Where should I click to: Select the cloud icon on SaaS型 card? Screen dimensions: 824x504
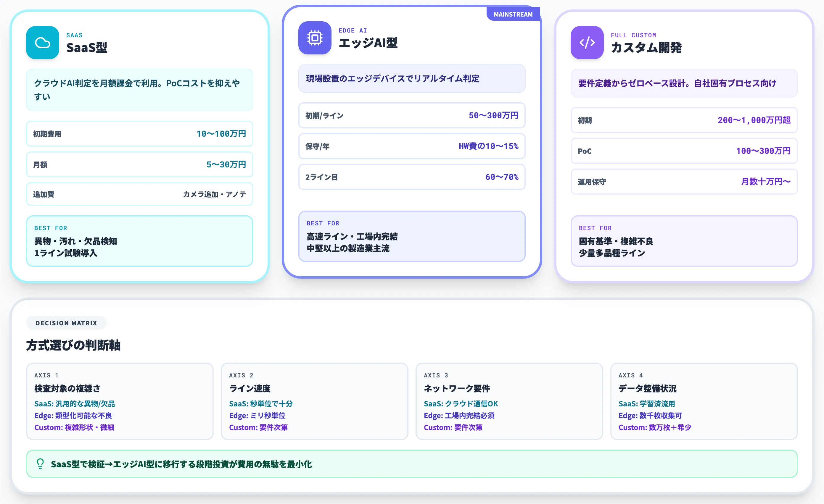43,43
